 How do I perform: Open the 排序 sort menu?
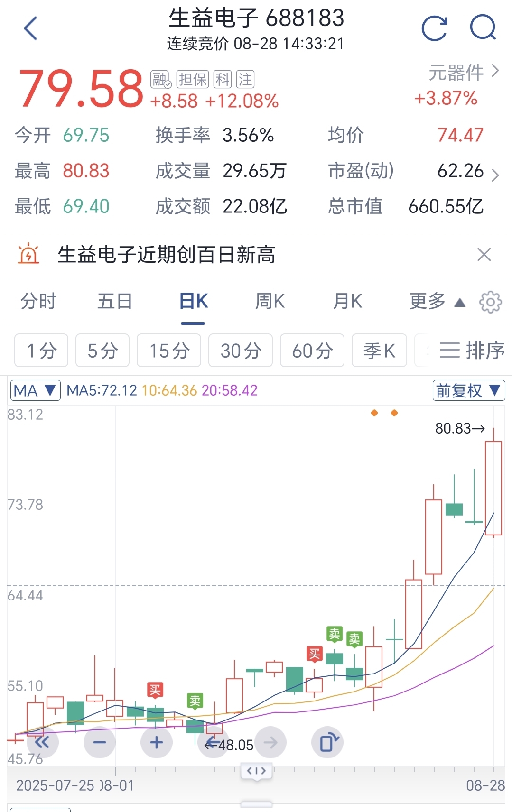(x=471, y=351)
